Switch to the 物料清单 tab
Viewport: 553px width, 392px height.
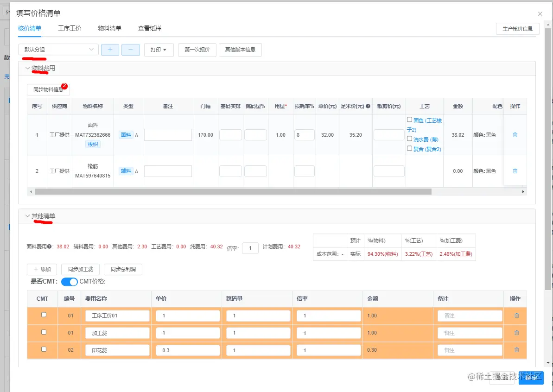[x=110, y=29]
